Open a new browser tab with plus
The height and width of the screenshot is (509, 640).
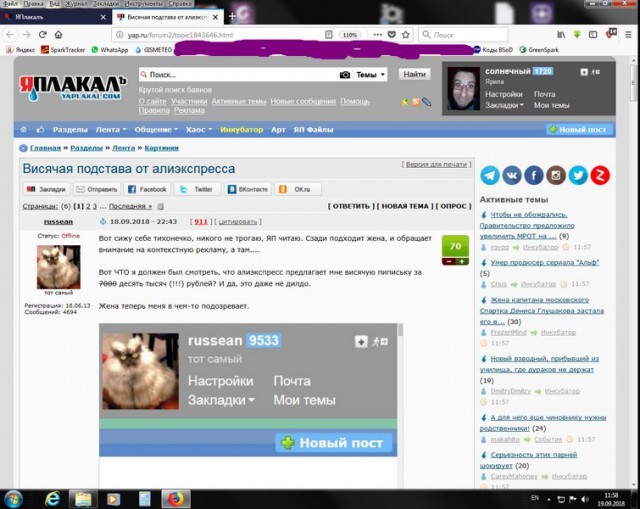232,16
